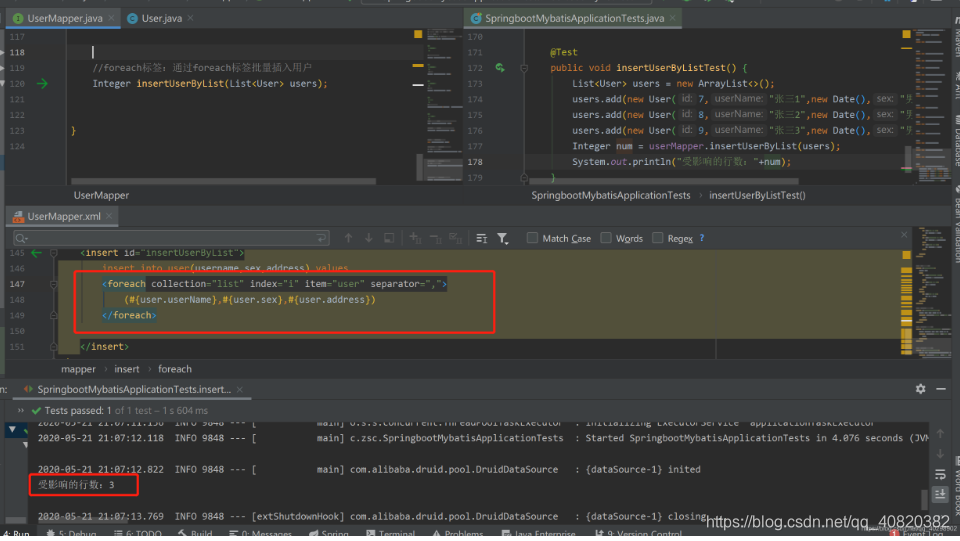Screen dimensions: 960x541
Task: Close the find bar in UserMapper.xml
Action: click(x=904, y=235)
